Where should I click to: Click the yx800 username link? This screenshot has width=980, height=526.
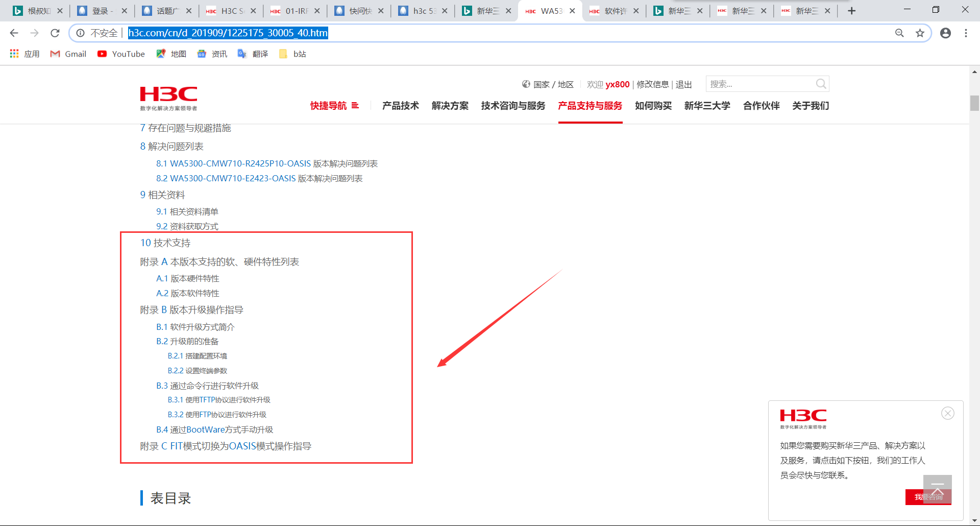(x=618, y=84)
